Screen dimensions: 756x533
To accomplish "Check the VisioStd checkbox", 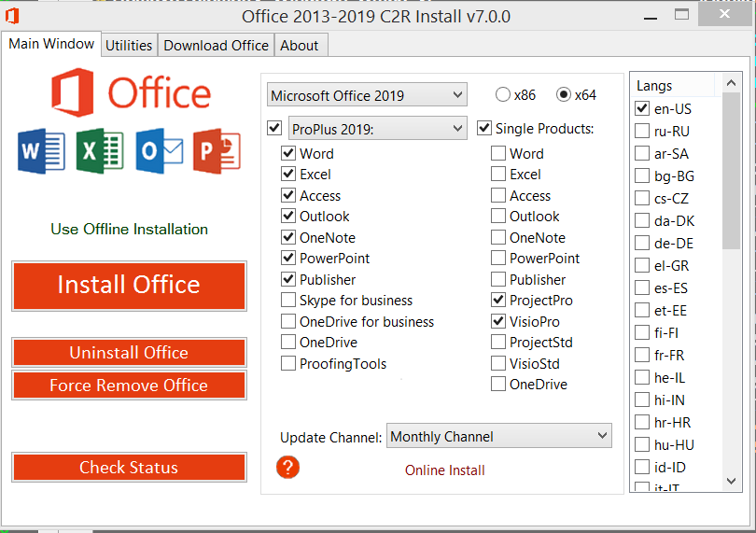I will click(x=498, y=363).
